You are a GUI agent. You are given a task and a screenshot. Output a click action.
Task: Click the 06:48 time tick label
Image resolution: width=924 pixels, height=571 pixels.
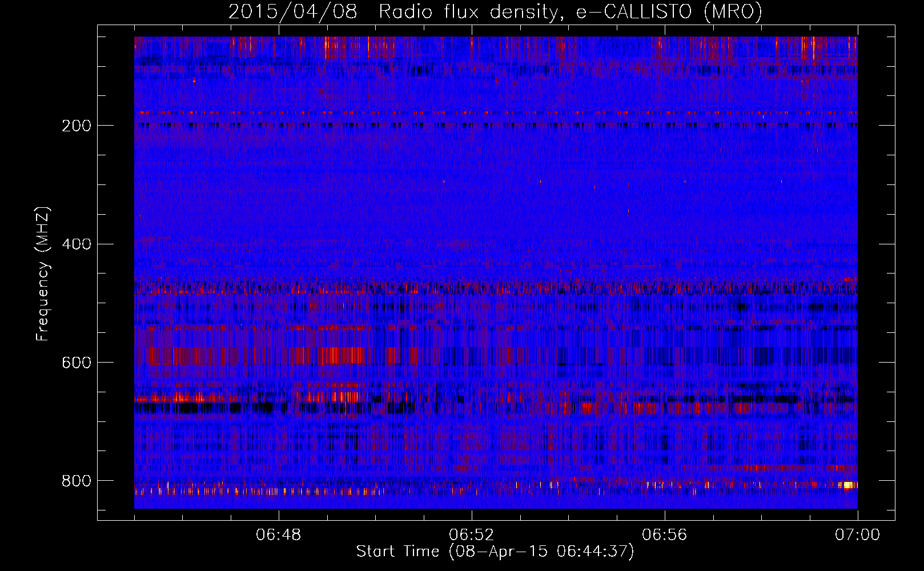pyautogui.click(x=279, y=535)
